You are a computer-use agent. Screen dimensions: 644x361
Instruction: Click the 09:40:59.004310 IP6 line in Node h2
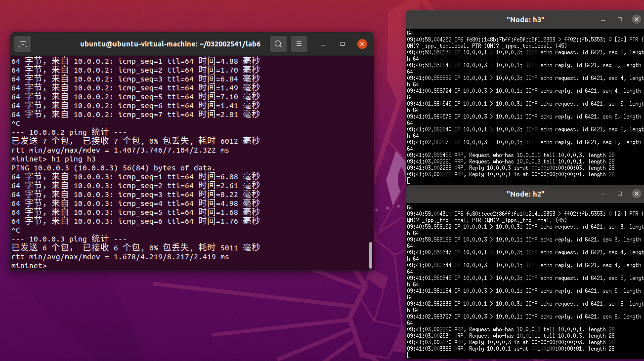[x=525, y=217]
